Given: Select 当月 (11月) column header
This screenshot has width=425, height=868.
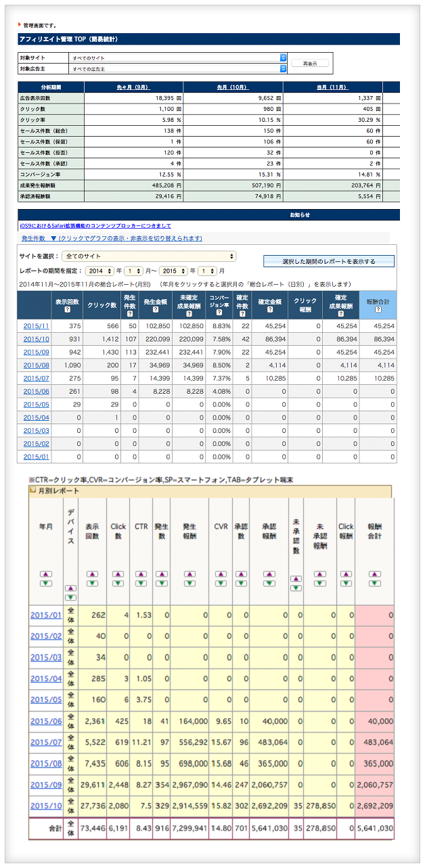Looking at the screenshot, I should coord(332,87).
